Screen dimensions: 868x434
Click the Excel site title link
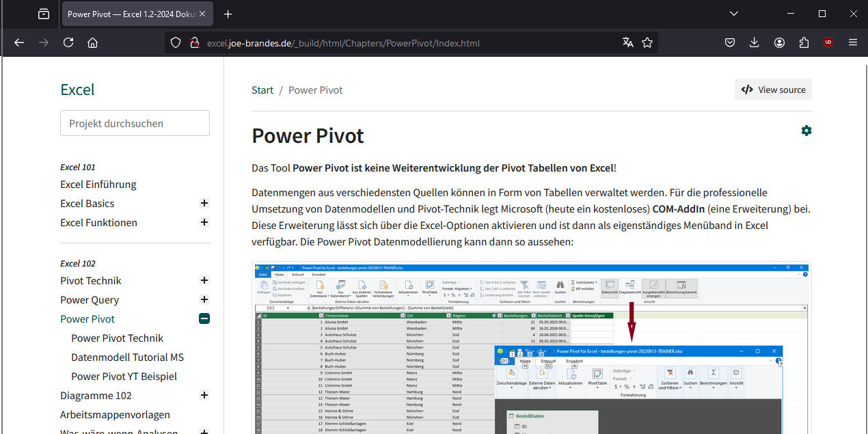click(77, 90)
